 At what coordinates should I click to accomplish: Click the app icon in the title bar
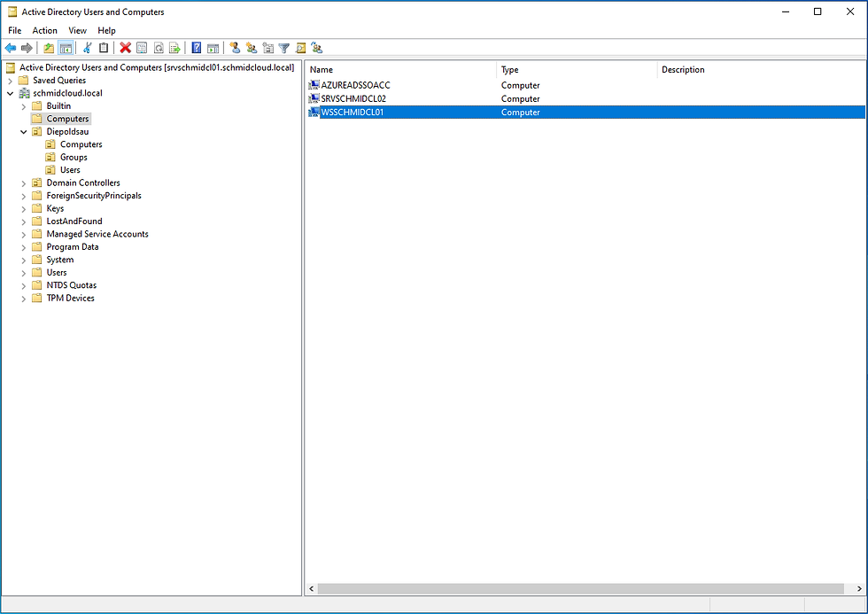point(12,12)
